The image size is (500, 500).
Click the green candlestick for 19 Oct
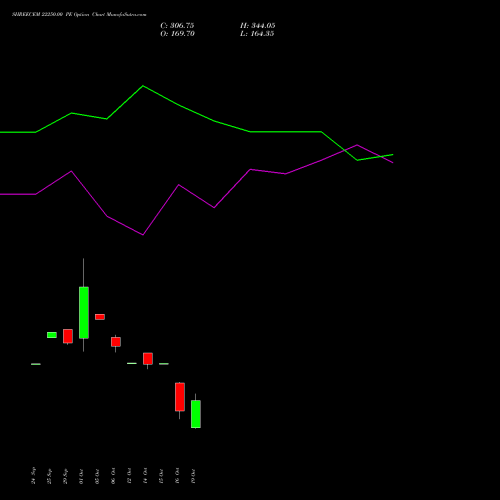(196, 414)
